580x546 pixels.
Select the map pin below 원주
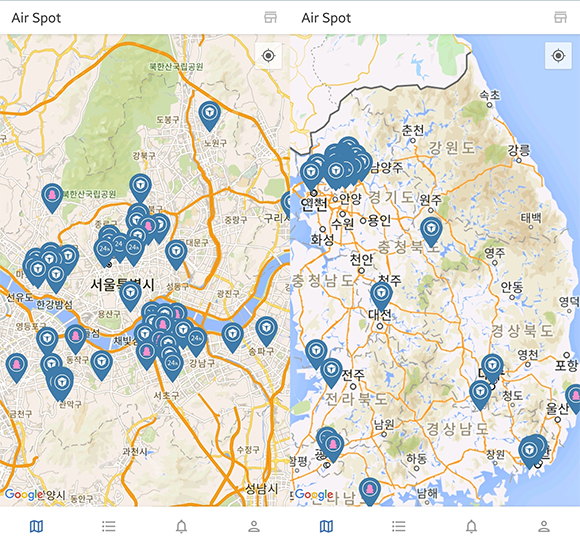(431, 231)
